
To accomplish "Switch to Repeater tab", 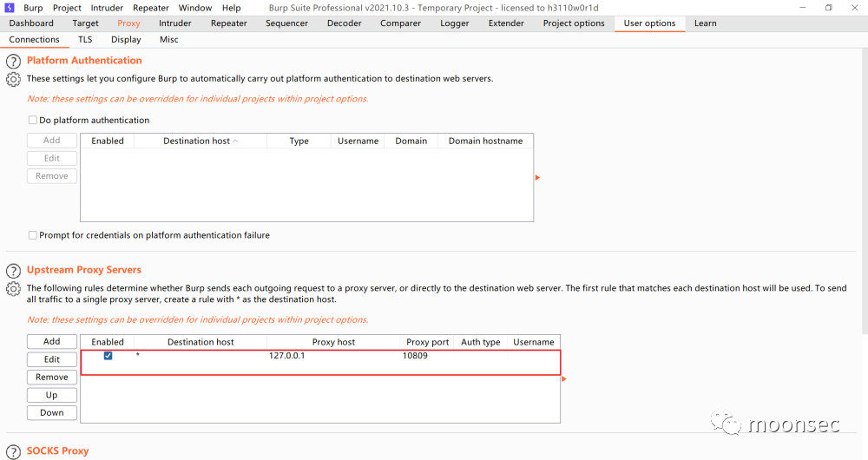I will pos(228,23).
